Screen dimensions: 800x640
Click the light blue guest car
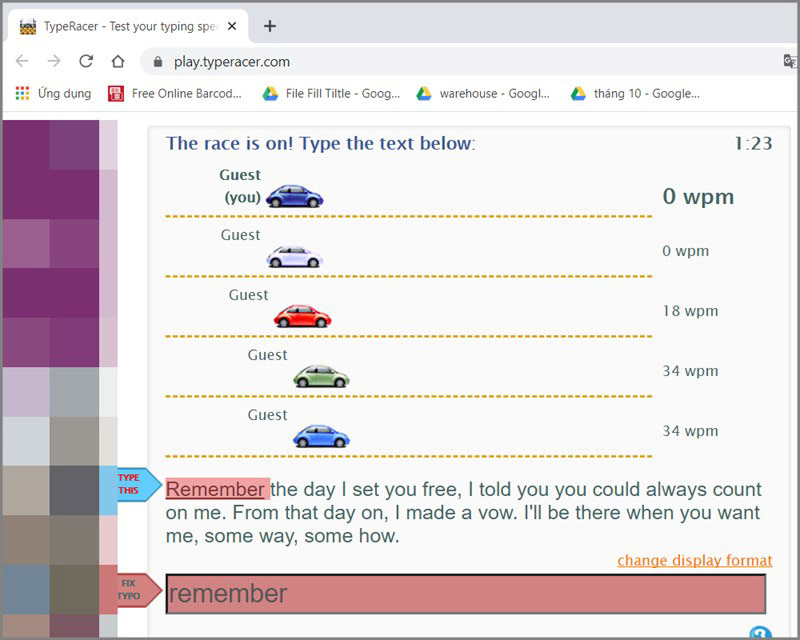(321, 437)
